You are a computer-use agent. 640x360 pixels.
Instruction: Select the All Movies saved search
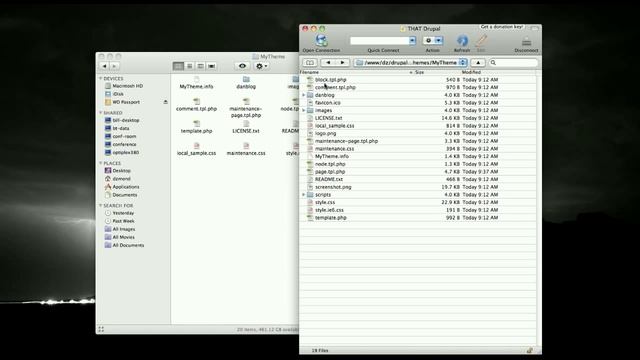point(124,237)
